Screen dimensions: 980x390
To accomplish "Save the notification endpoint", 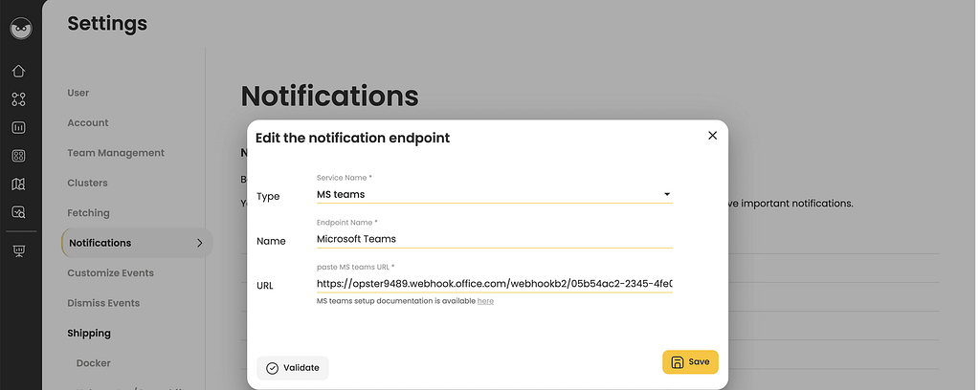I will [691, 362].
